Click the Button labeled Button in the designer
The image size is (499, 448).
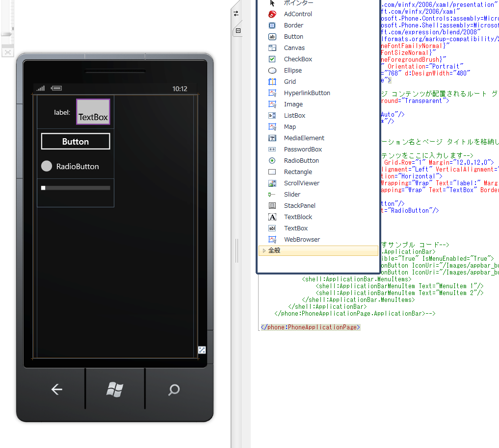click(x=75, y=141)
